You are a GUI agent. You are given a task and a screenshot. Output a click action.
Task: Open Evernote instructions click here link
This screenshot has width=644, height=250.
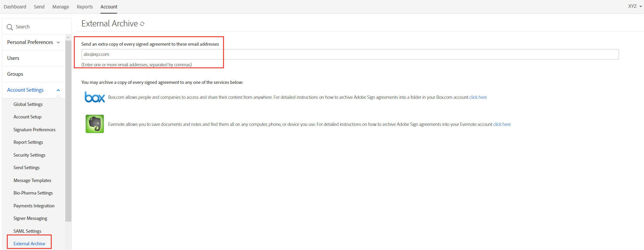pyautogui.click(x=502, y=124)
